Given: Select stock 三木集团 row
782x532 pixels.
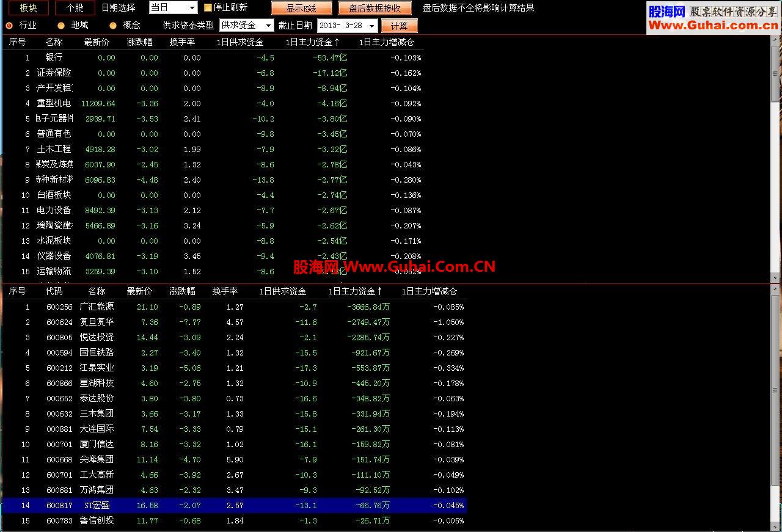Looking at the screenshot, I should 234,414.
